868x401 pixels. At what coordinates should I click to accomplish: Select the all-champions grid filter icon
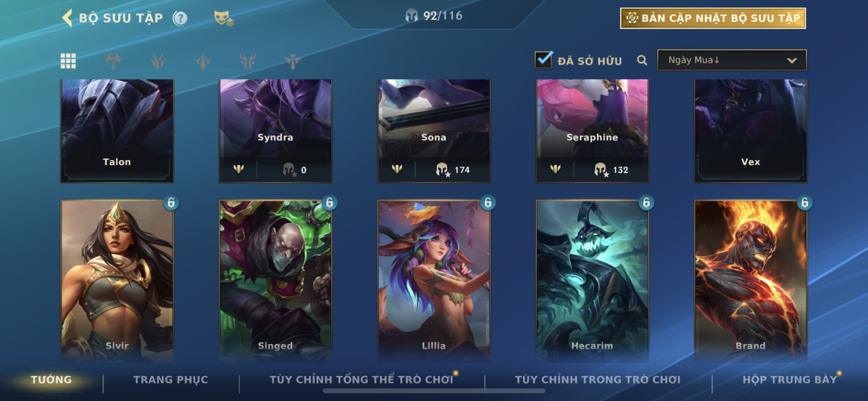point(68,61)
